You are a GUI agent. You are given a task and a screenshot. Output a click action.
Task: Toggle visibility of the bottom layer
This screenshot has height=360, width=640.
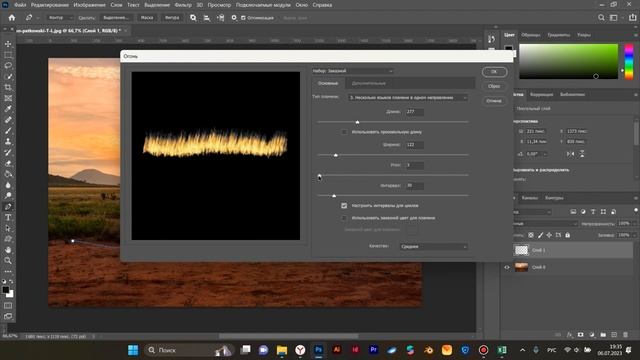click(507, 267)
